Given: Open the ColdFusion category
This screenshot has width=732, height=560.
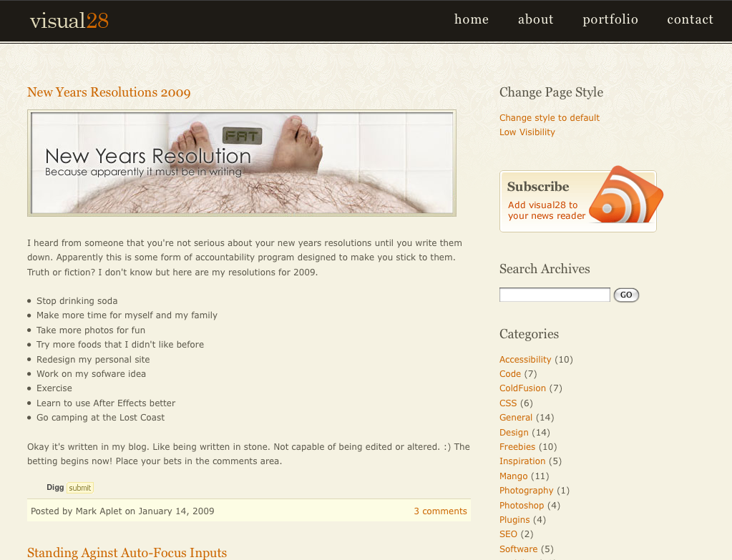Looking at the screenshot, I should (522, 388).
